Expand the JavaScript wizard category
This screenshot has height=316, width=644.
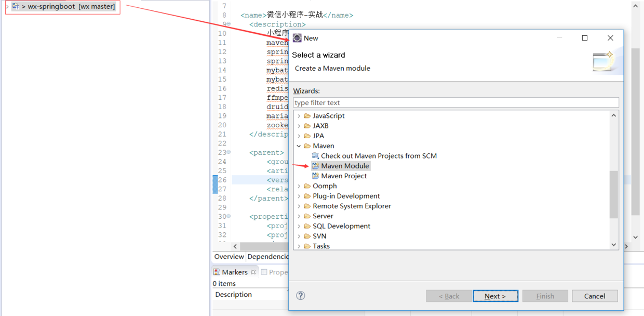(299, 116)
